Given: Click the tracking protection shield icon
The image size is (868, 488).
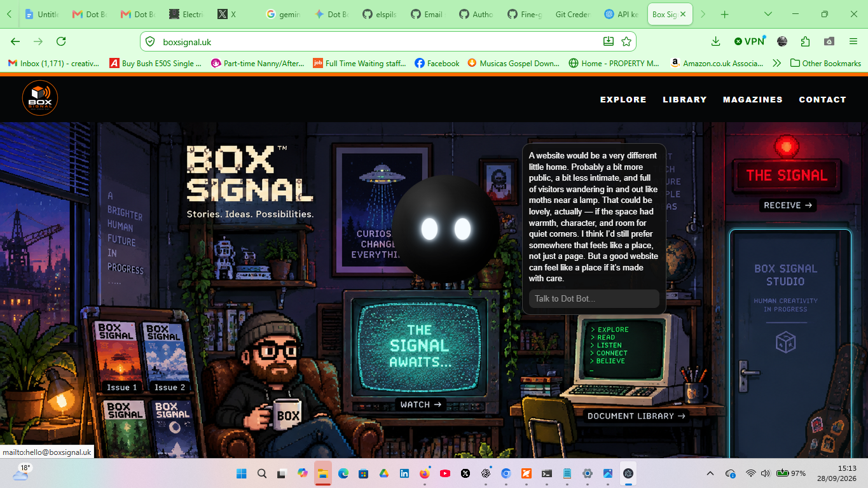Looking at the screenshot, I should [x=150, y=41].
